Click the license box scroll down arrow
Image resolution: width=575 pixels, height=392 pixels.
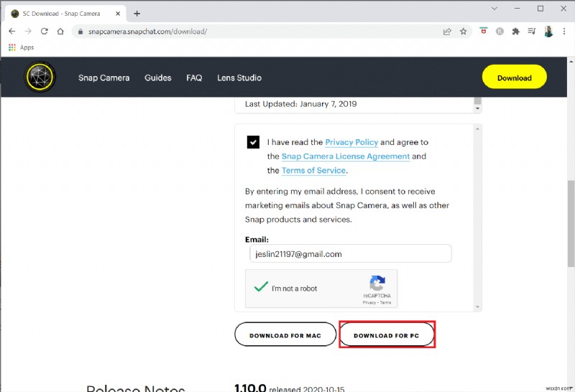[x=477, y=108]
